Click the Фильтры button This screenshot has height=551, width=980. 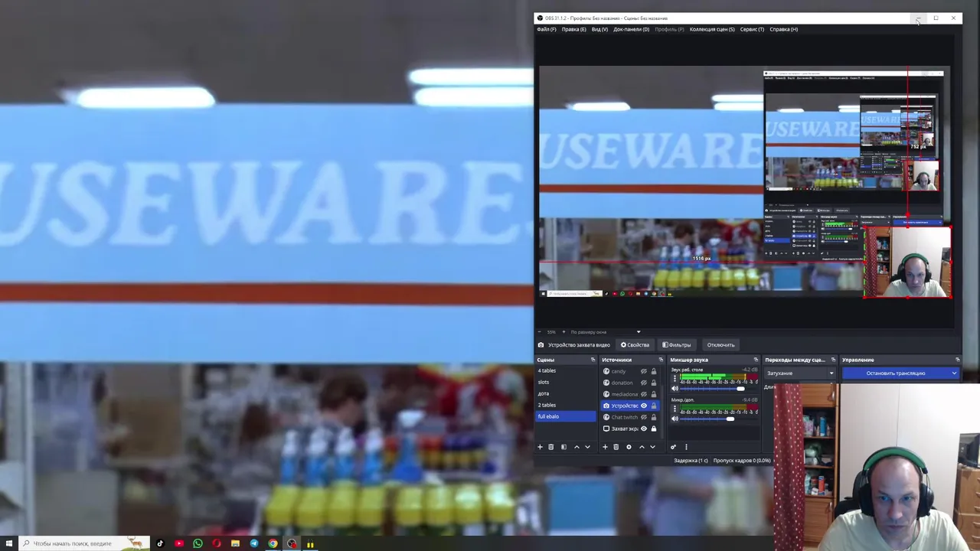pyautogui.click(x=676, y=345)
